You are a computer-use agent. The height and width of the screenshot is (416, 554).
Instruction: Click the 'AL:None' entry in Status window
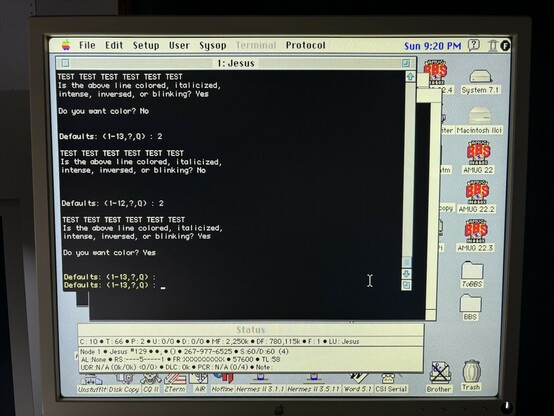coord(93,359)
